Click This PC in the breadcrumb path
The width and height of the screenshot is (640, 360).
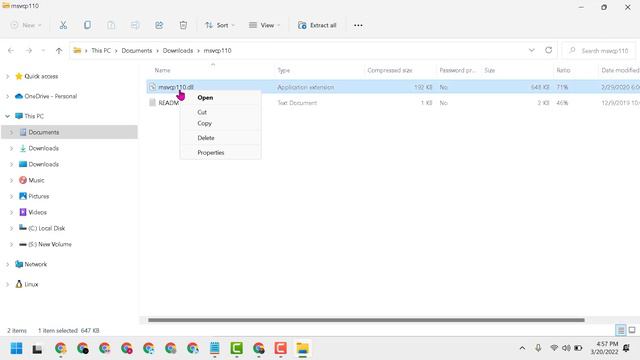[x=101, y=51]
